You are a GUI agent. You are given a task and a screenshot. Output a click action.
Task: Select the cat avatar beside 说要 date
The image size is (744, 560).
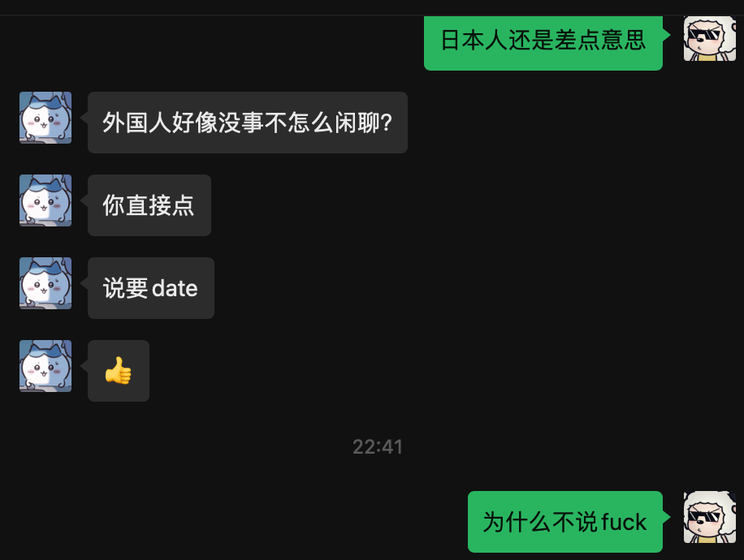point(45,283)
